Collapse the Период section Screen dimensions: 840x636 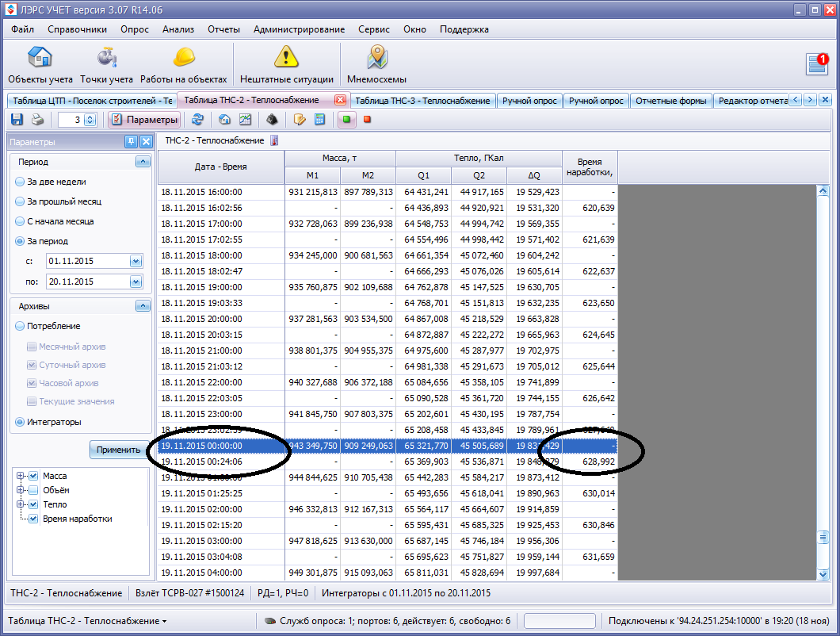coord(143,162)
